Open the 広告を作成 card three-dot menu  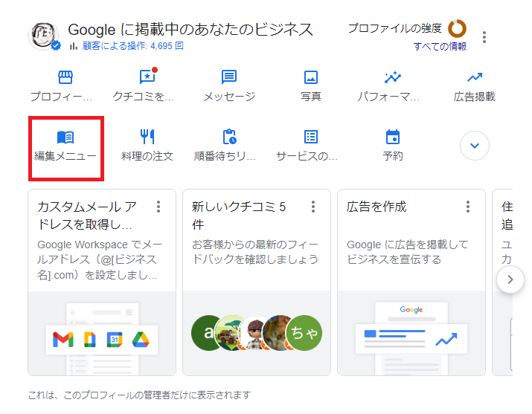point(468,207)
